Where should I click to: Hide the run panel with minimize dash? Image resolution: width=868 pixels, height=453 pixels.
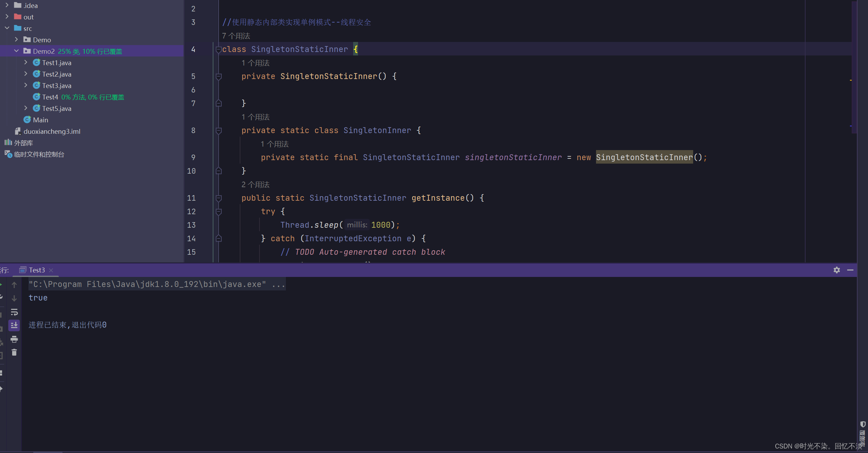pyautogui.click(x=850, y=270)
